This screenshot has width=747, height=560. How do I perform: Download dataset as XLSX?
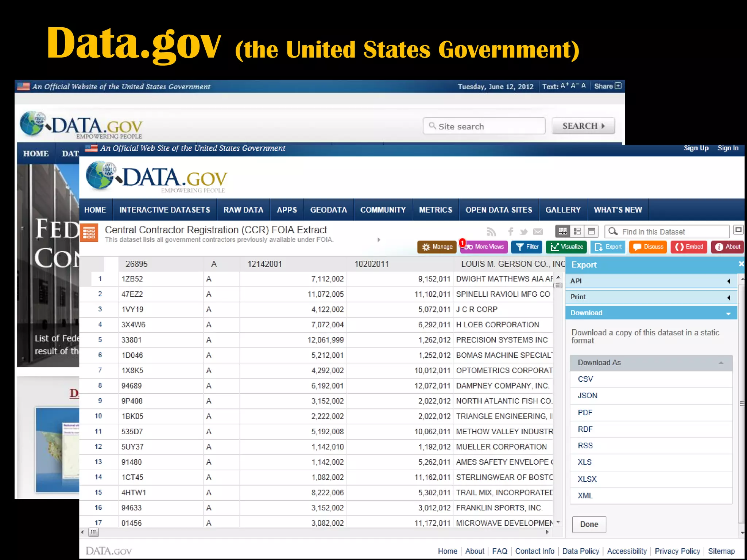651,479
